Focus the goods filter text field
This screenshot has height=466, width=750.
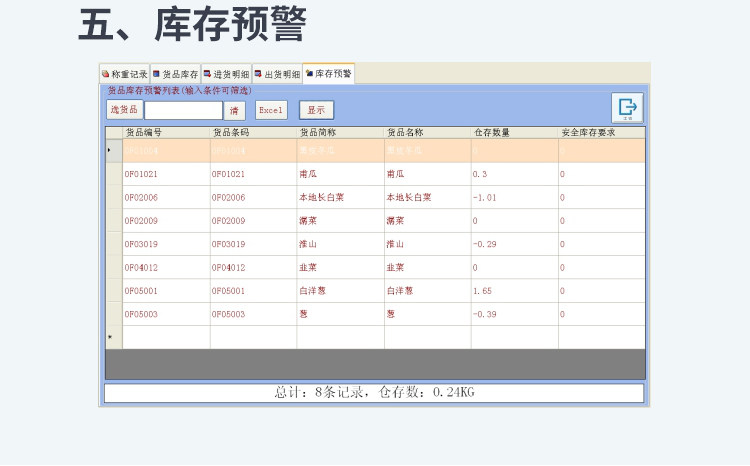pos(184,111)
